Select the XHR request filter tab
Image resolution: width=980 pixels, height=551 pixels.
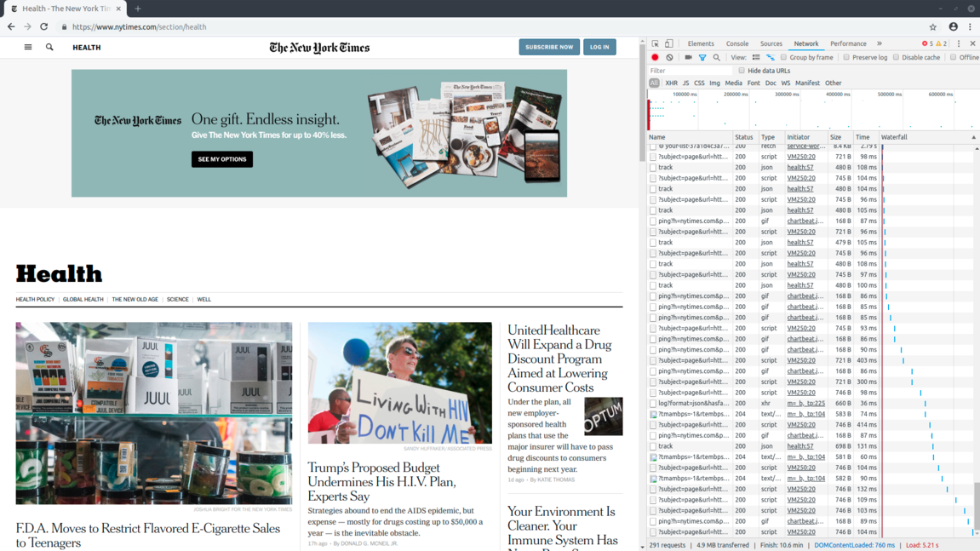(x=672, y=83)
